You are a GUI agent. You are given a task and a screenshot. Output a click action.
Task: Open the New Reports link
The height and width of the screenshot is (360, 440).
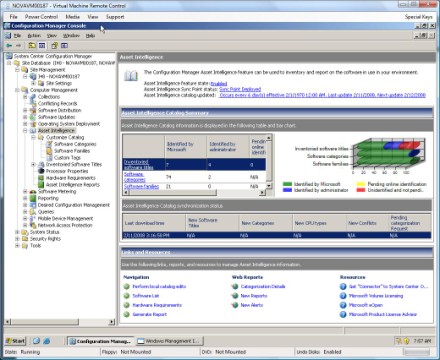point(254,296)
